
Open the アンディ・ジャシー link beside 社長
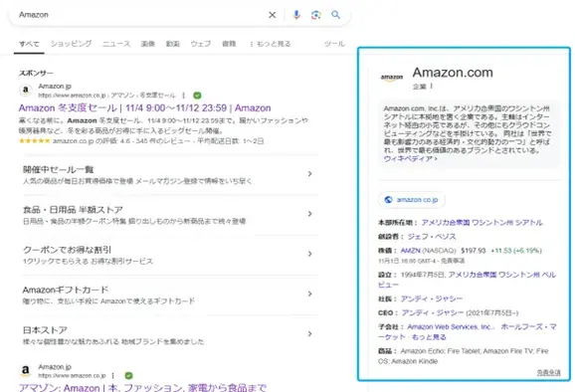[x=432, y=298]
